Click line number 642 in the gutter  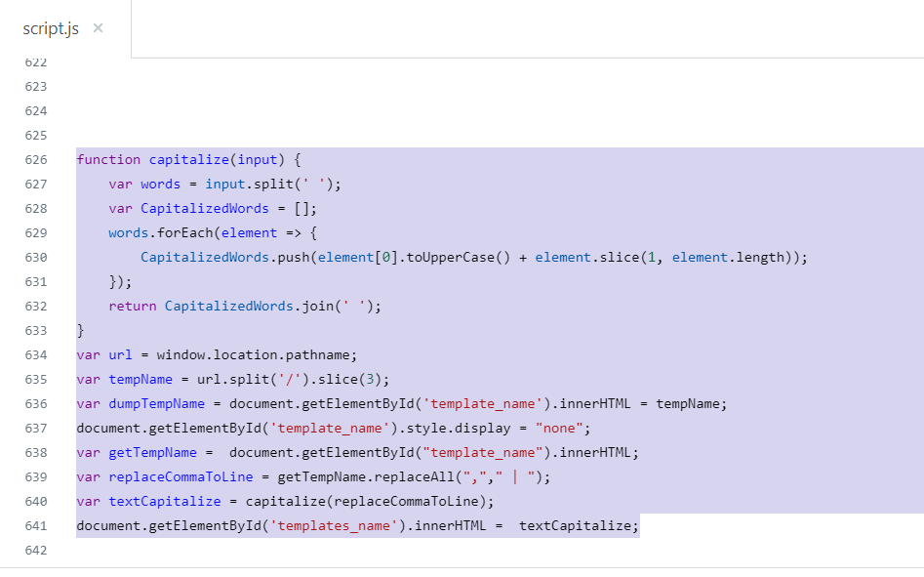tap(35, 551)
